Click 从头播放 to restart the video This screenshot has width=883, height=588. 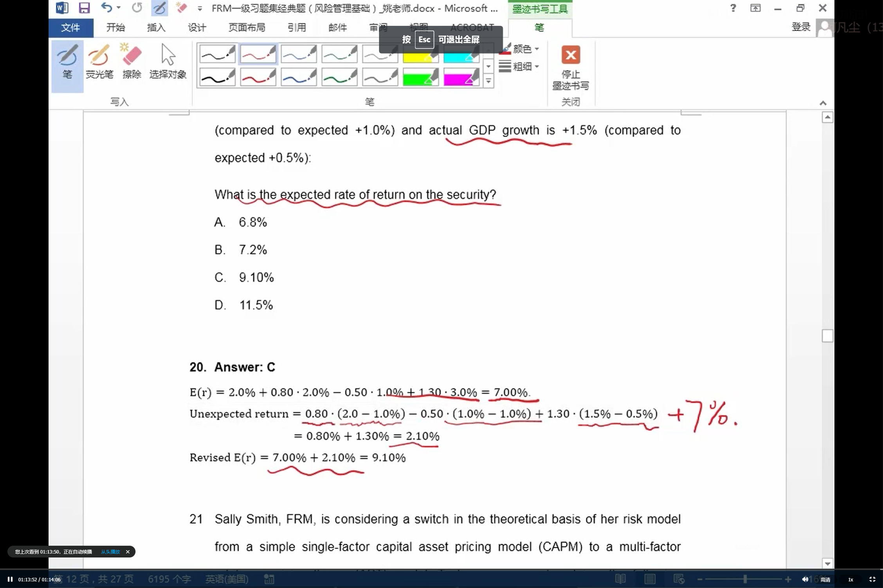(110, 552)
